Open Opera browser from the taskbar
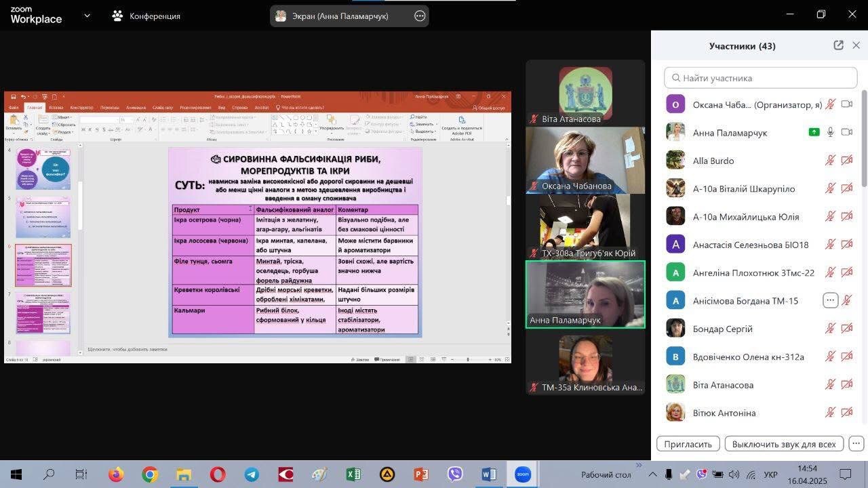The image size is (868, 488). (x=218, y=474)
